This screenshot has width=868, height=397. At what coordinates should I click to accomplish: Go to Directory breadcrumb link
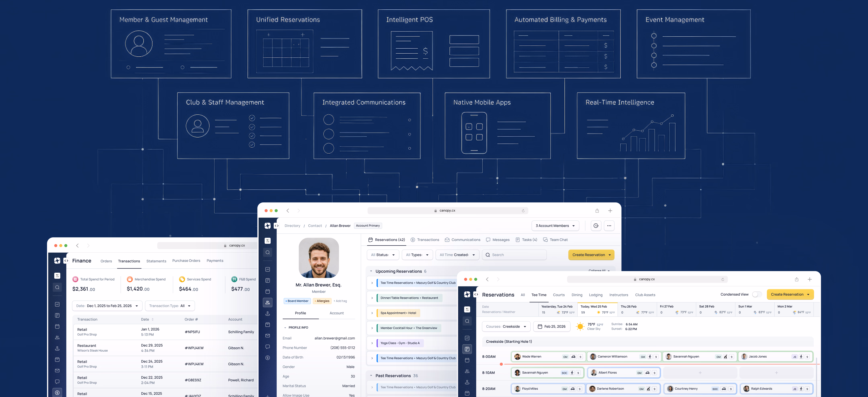(292, 226)
